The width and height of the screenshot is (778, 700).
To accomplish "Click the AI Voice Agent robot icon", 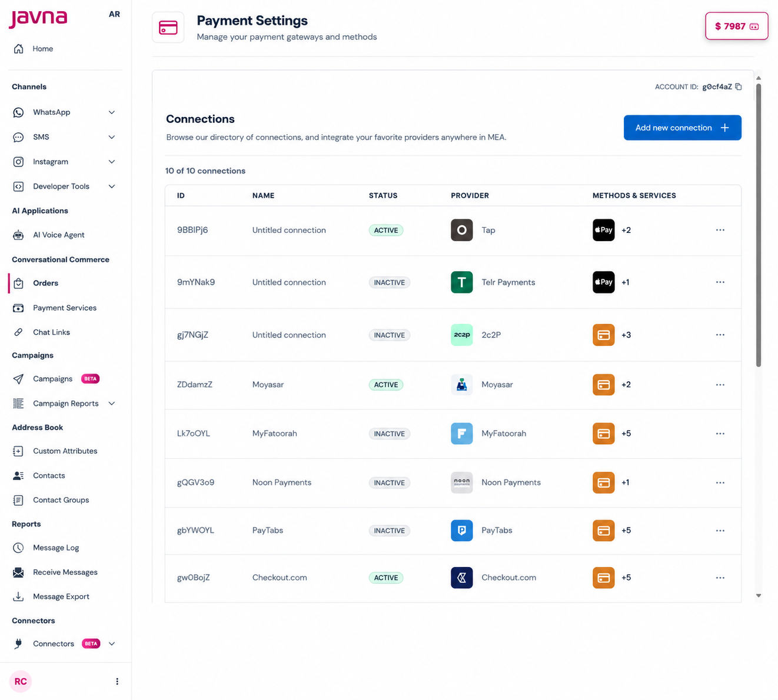I will click(18, 235).
